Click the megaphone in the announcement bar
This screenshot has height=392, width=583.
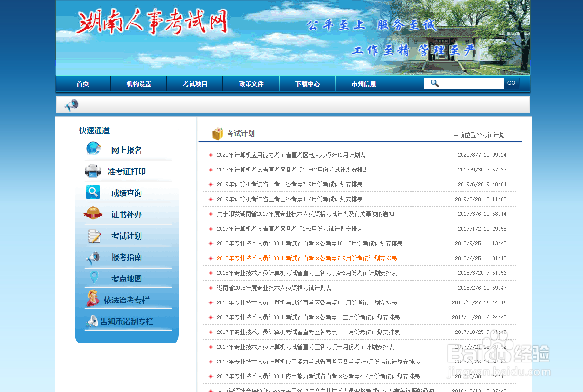(71, 104)
